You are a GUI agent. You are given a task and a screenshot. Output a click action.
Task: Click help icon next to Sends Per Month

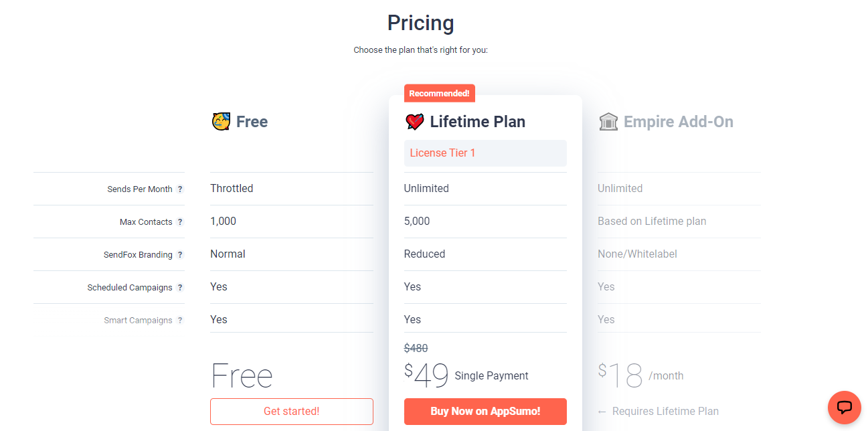[180, 189]
